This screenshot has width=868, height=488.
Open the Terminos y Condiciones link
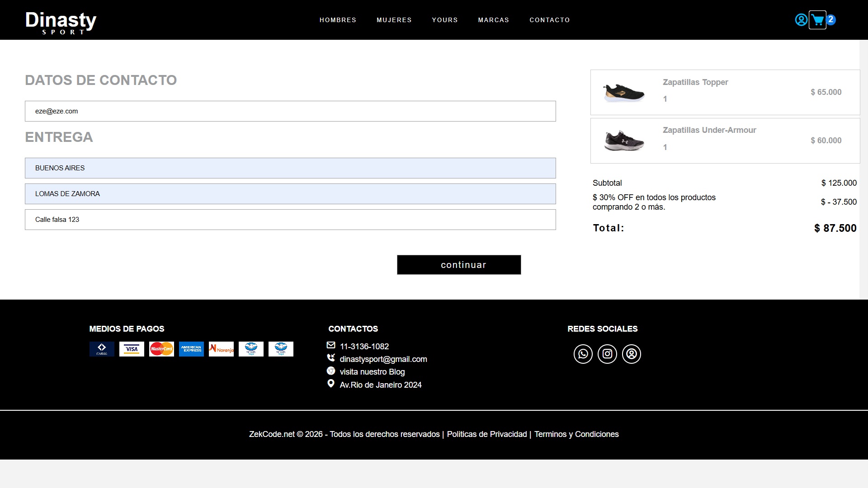(x=576, y=434)
